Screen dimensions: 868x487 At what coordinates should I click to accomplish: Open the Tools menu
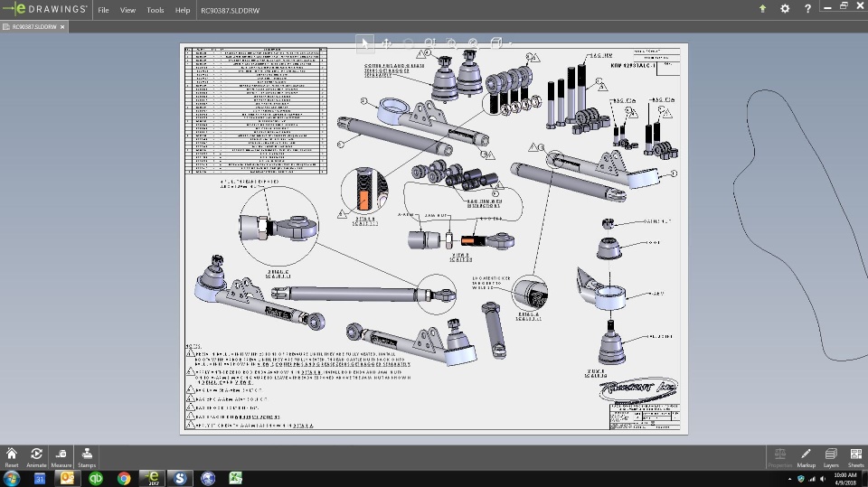(155, 10)
